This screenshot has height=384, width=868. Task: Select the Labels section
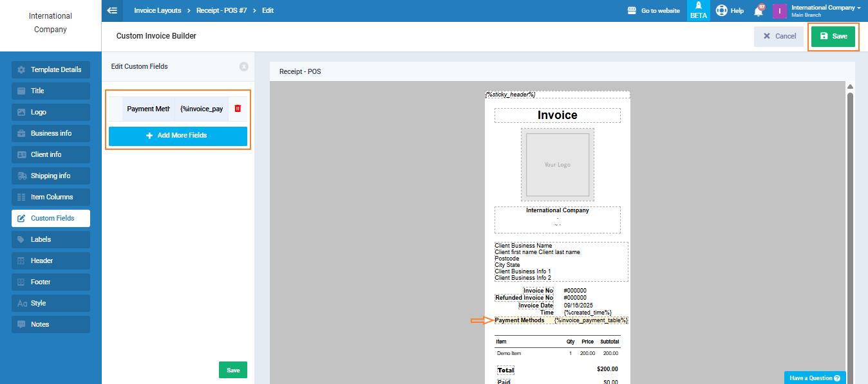click(51, 239)
